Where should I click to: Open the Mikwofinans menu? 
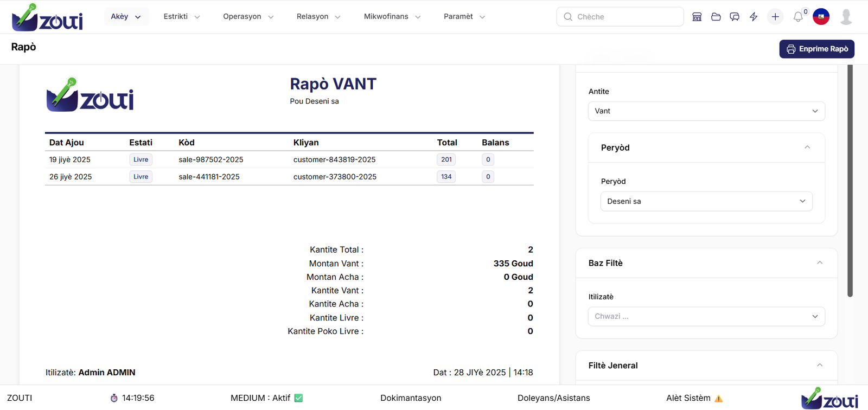click(392, 17)
